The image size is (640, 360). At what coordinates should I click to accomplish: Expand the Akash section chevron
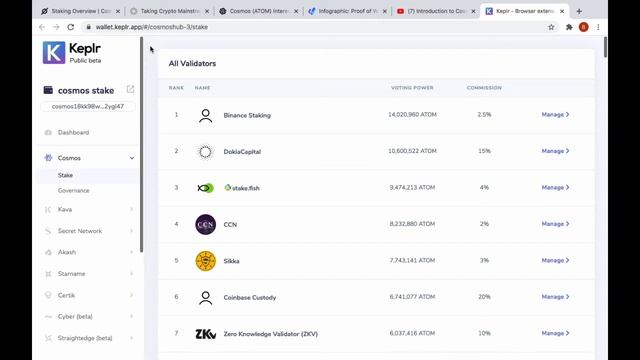coord(131,252)
